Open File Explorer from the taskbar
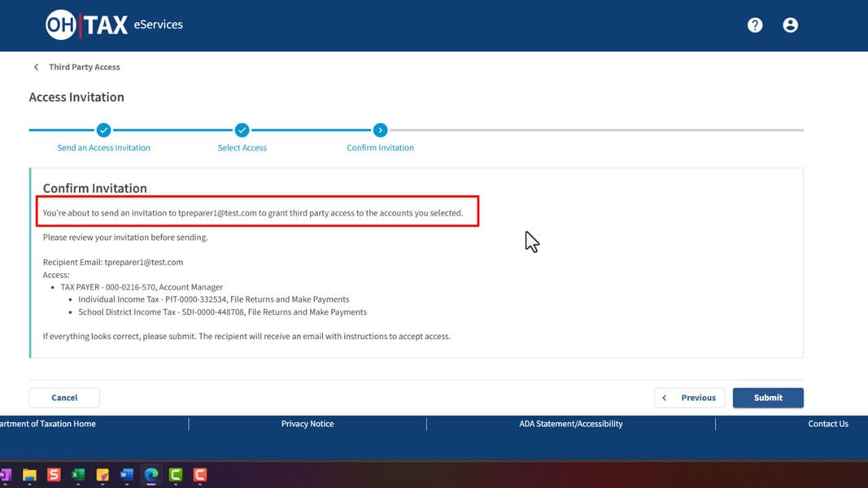Image resolution: width=868 pixels, height=488 pixels. pyautogui.click(x=29, y=475)
